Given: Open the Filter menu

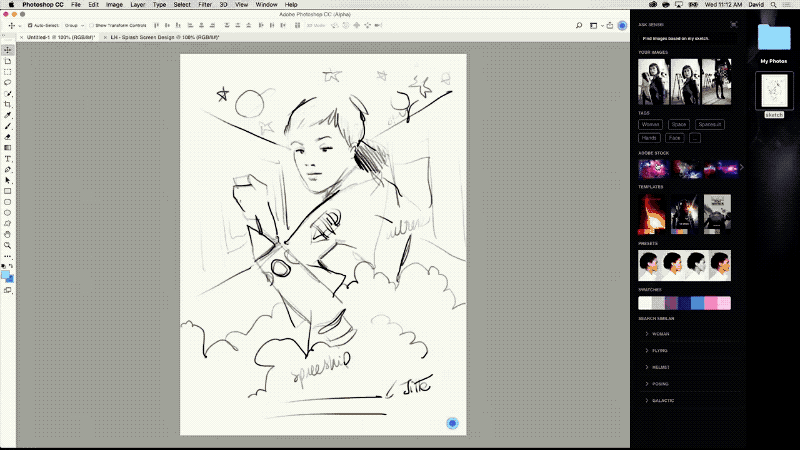Looking at the screenshot, I should [205, 5].
